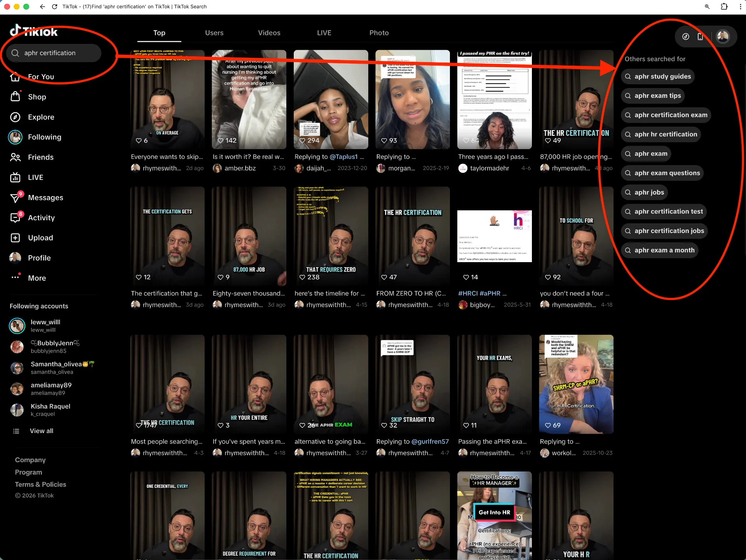Open the account avatar menu top right

pyautogui.click(x=723, y=37)
